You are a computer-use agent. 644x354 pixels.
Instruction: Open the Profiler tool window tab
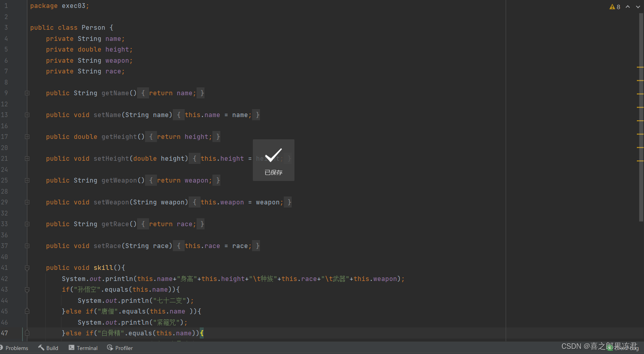[x=120, y=348]
